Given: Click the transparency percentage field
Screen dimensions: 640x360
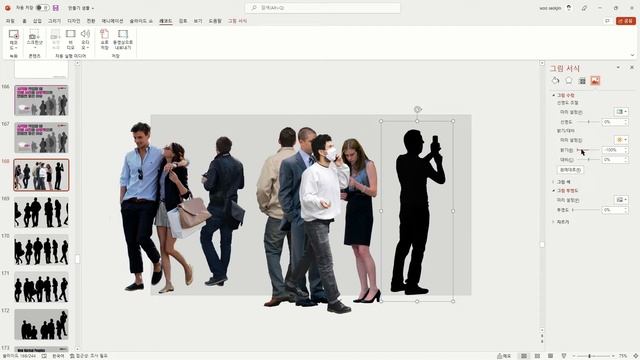Looking at the screenshot, I should (613, 210).
